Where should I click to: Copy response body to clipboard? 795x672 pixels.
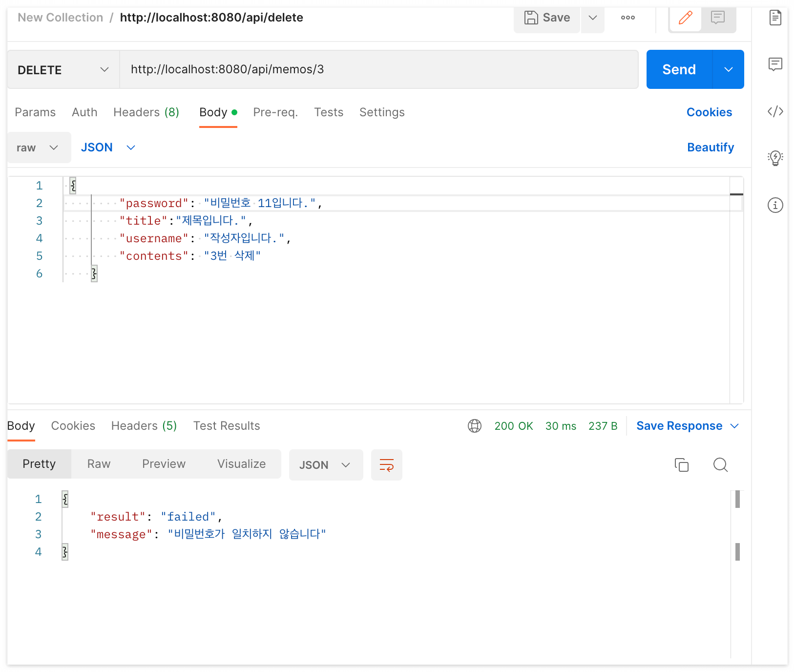pos(681,464)
